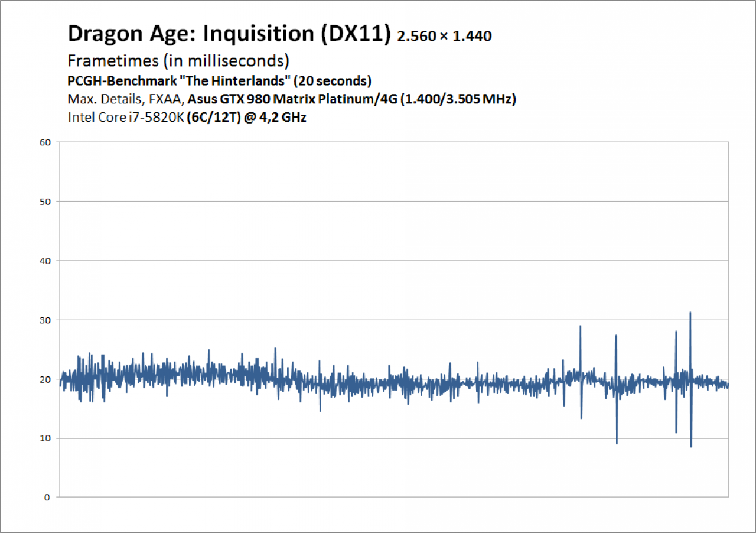Click the resolution text "2.560 × 1.440"
This screenshot has width=756, height=533.
click(444, 37)
